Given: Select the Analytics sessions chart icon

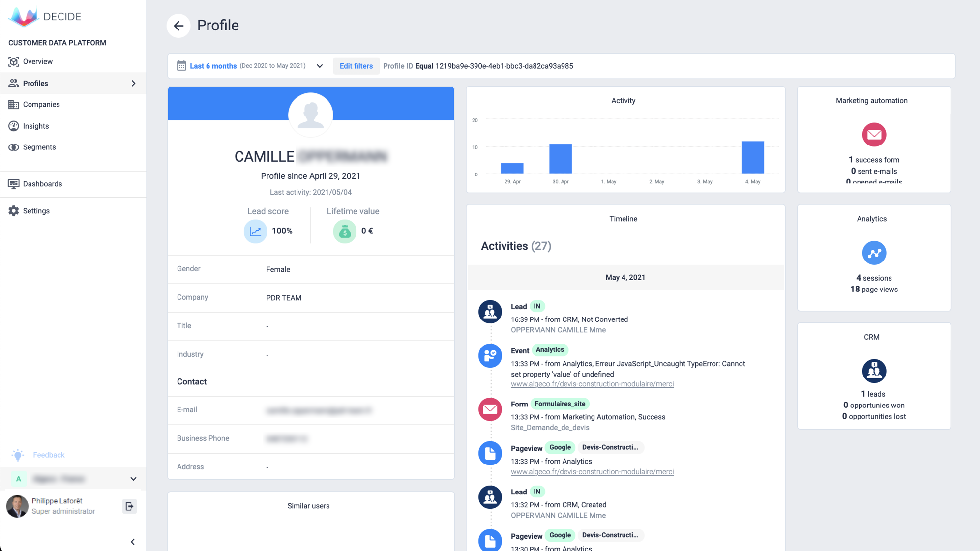Looking at the screenshot, I should (873, 253).
